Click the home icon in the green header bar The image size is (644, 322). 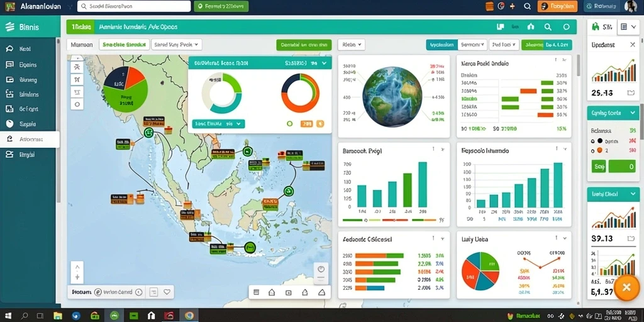pyautogui.click(x=531, y=26)
